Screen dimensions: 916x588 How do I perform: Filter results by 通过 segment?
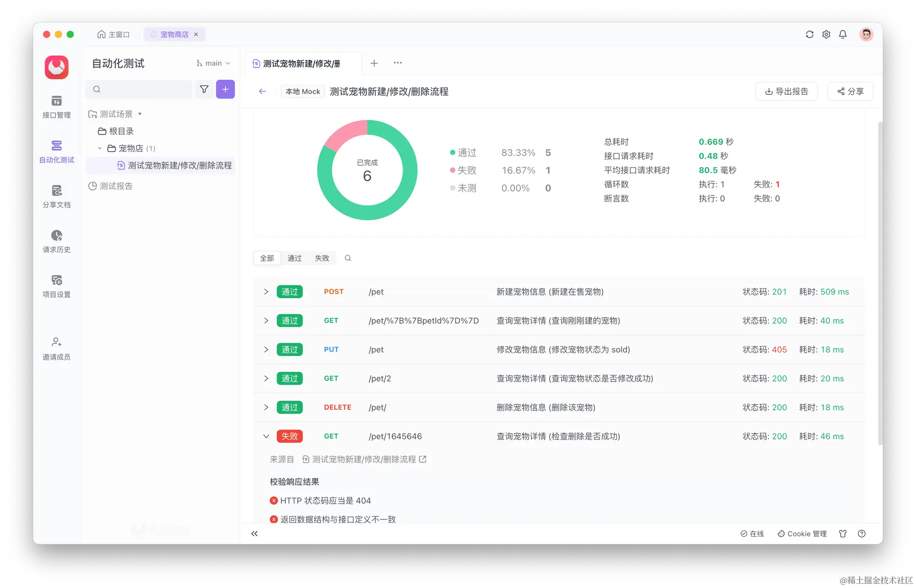coord(294,258)
